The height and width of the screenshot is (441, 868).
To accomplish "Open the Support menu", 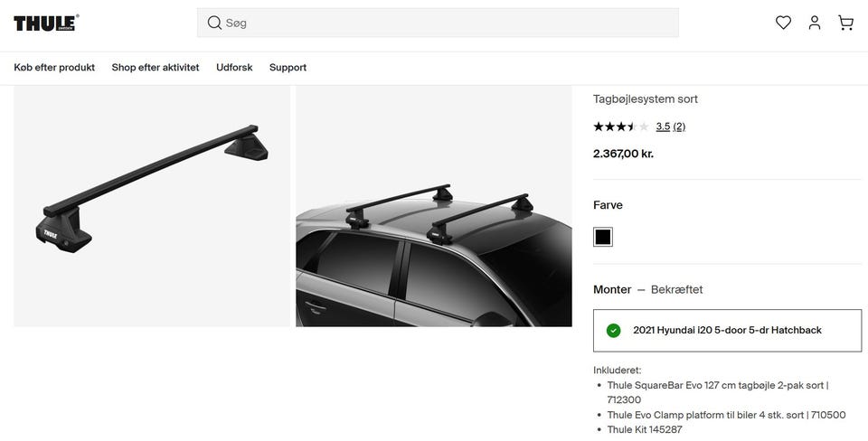I will [288, 68].
